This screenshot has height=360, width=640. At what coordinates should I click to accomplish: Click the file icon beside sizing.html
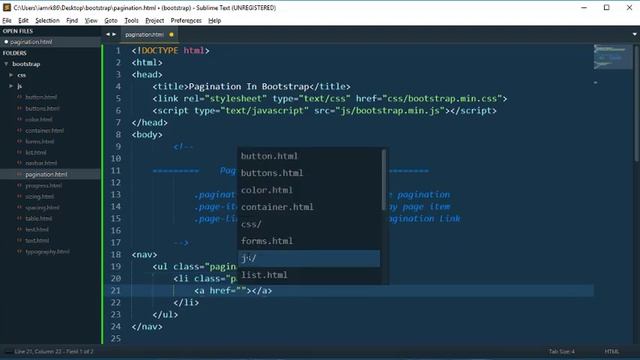tap(19, 196)
